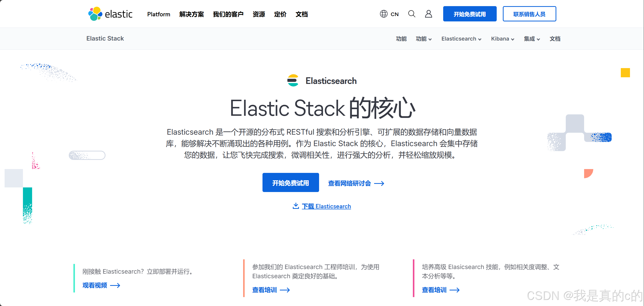Screen dimensions: 644x306
Task: Open 资源 menu
Action: click(259, 14)
